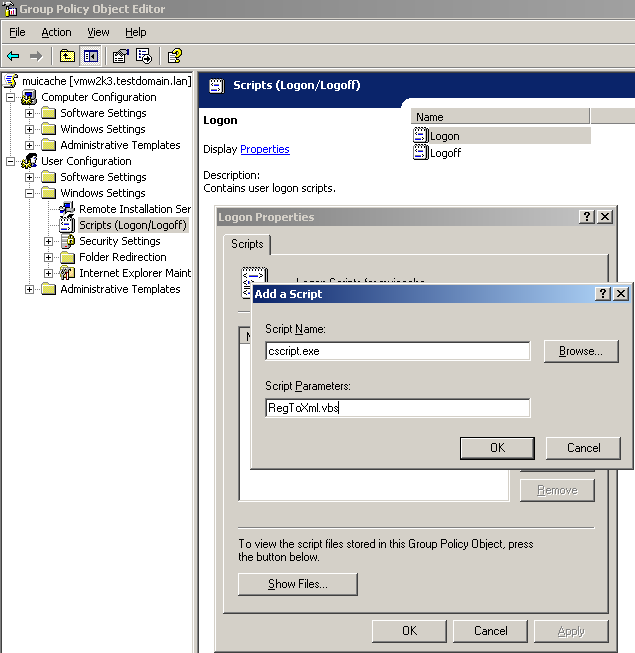Viewport: 635px width, 653px height.
Task: Click the Security Settings icon
Action: pyautogui.click(x=67, y=241)
